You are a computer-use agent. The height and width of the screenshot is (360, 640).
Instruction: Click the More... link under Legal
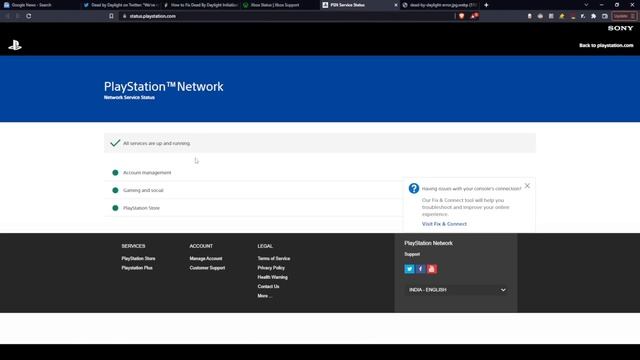[x=264, y=296]
